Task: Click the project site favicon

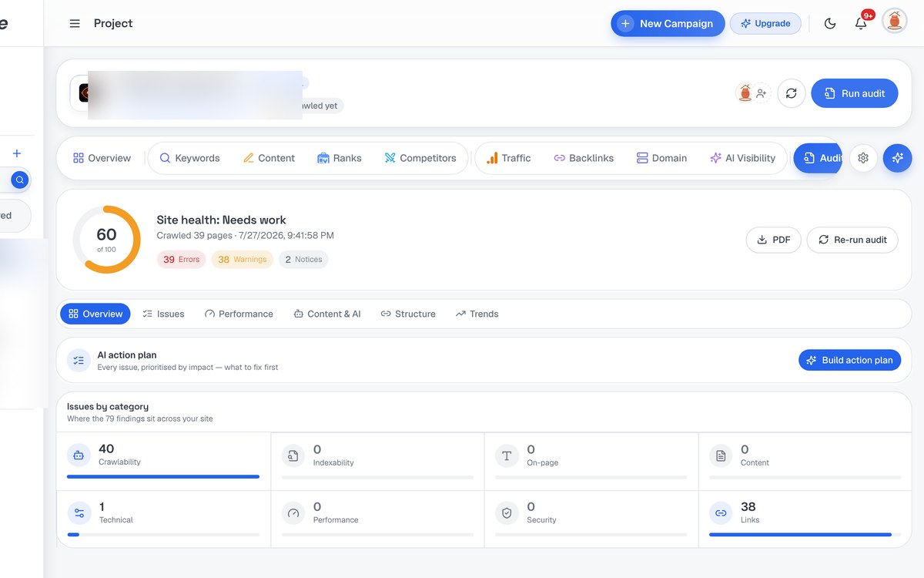Action: 84,93
